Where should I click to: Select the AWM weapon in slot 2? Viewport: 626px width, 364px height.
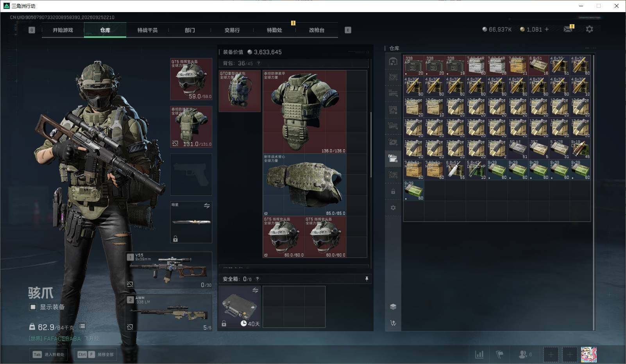169,313
